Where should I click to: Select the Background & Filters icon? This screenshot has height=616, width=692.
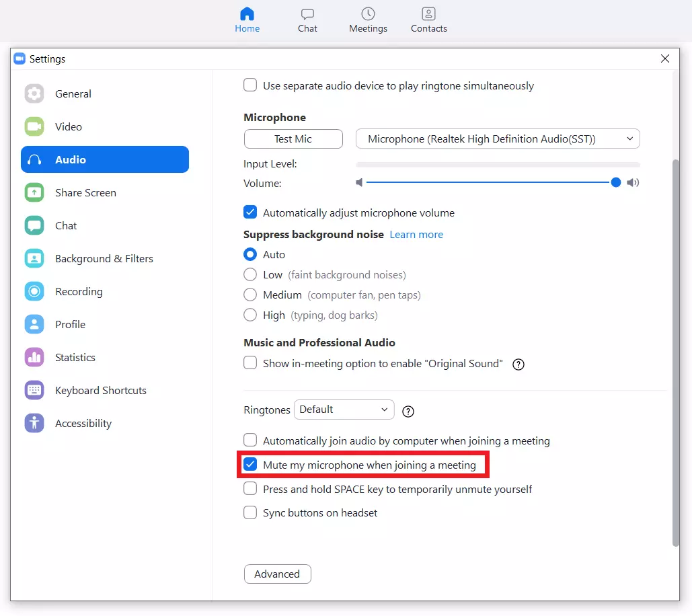[34, 258]
